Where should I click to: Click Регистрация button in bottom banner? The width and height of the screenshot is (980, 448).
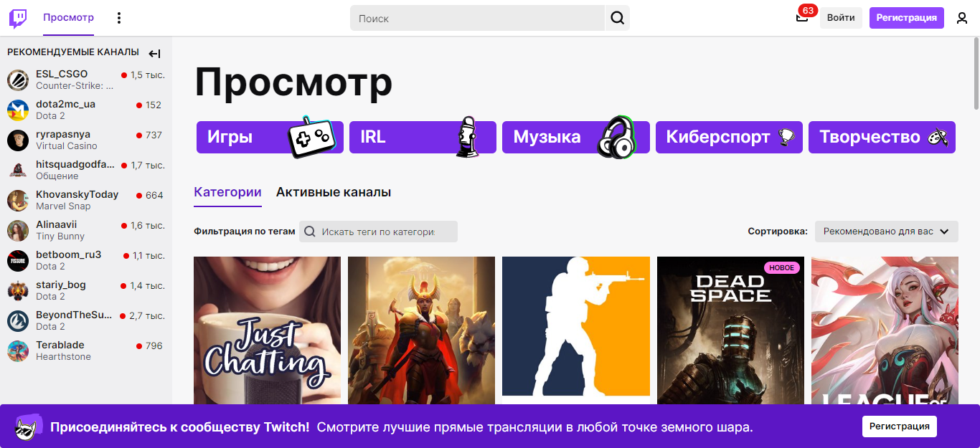click(900, 426)
